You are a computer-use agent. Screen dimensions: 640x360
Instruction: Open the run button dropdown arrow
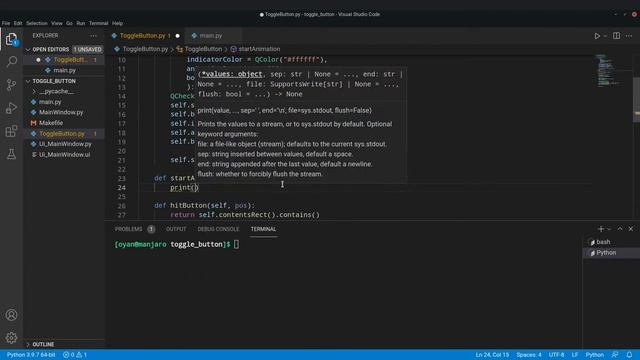pos(605,36)
